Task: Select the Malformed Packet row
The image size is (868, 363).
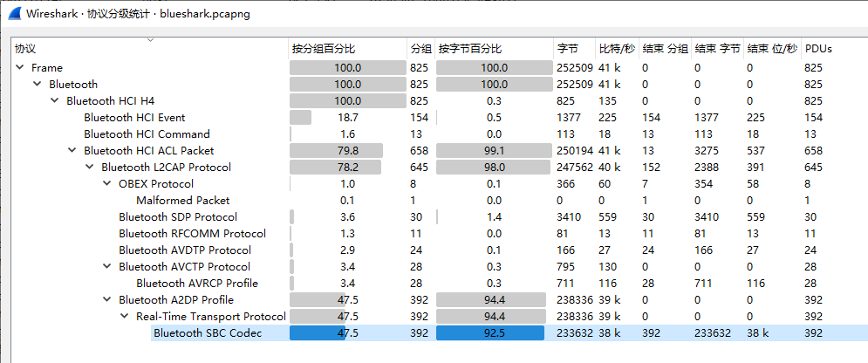Action: coord(183,201)
